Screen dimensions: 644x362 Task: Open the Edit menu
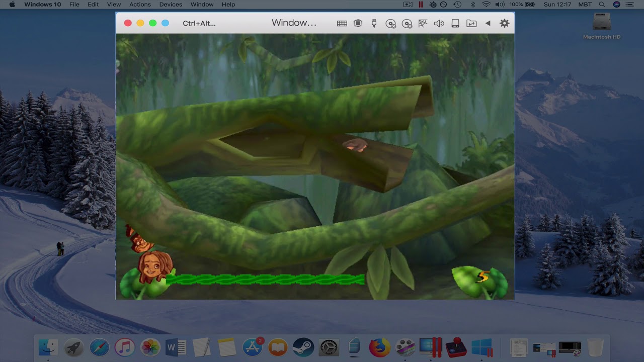(93, 5)
